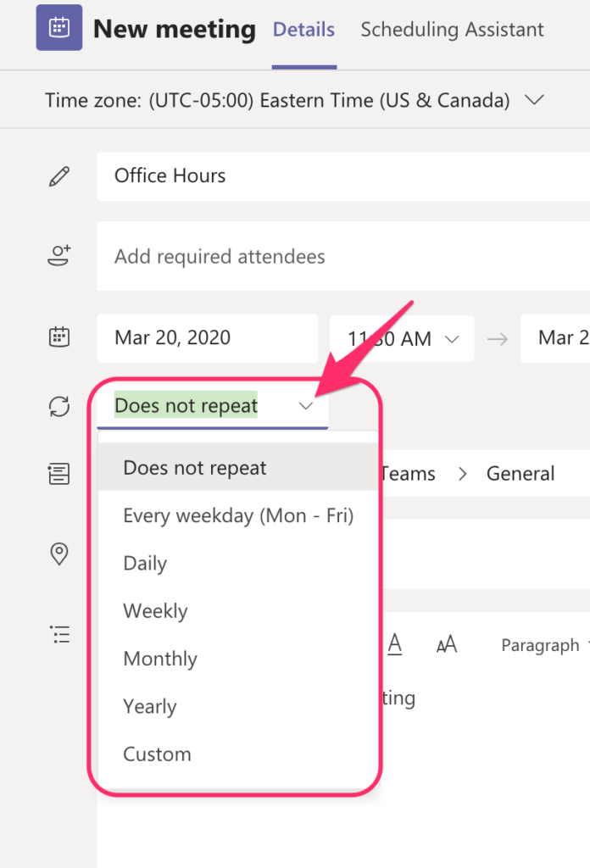The height and width of the screenshot is (868, 590).
Task: Click the channel selector icon in sidebar
Action: point(58,473)
